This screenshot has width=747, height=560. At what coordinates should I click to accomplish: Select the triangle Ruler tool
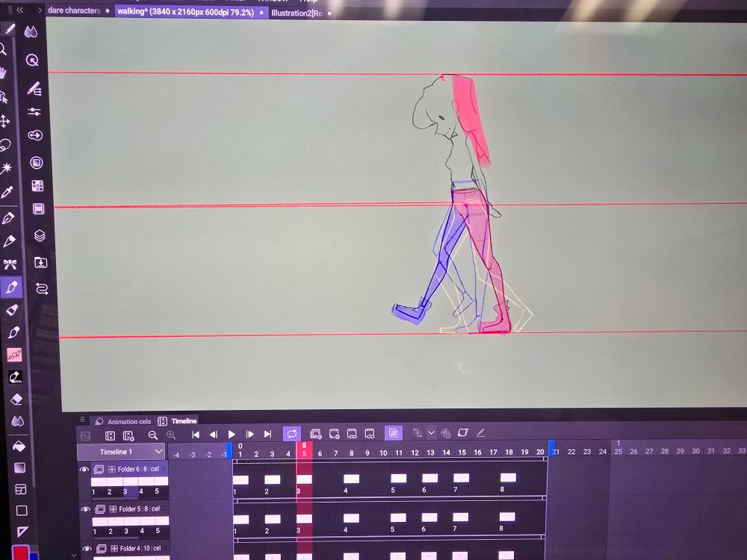pyautogui.click(x=22, y=531)
